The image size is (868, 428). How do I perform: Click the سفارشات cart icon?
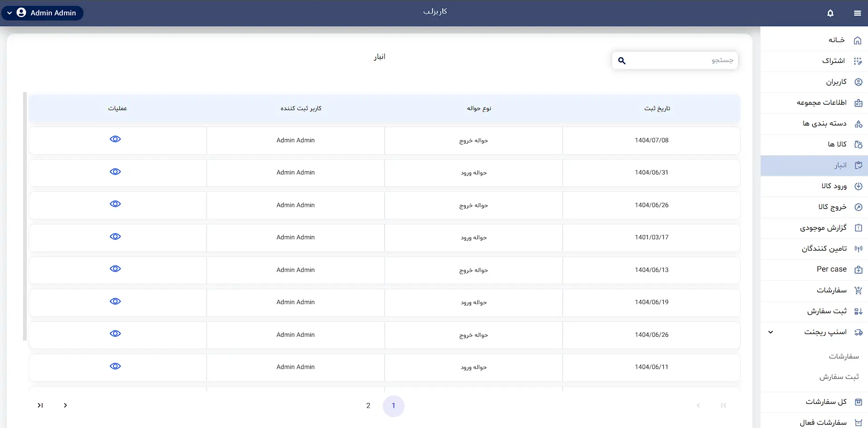point(858,291)
